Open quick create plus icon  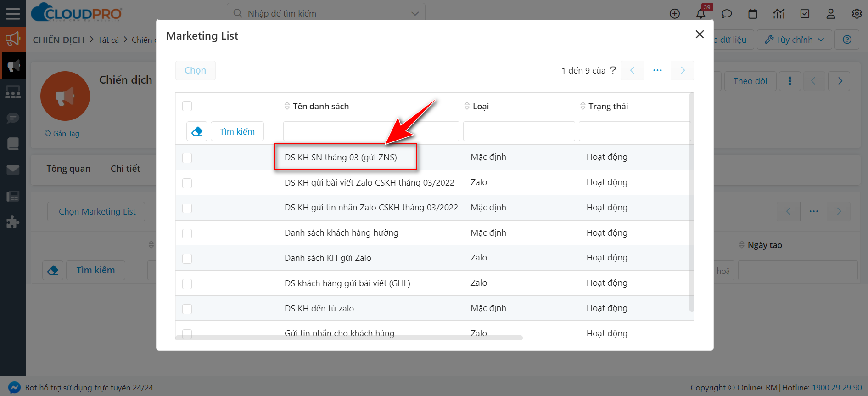coord(675,14)
